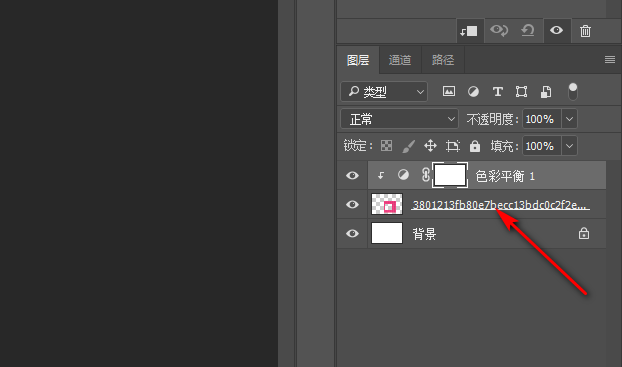Click the 背景 layer thumbnail

pos(387,233)
